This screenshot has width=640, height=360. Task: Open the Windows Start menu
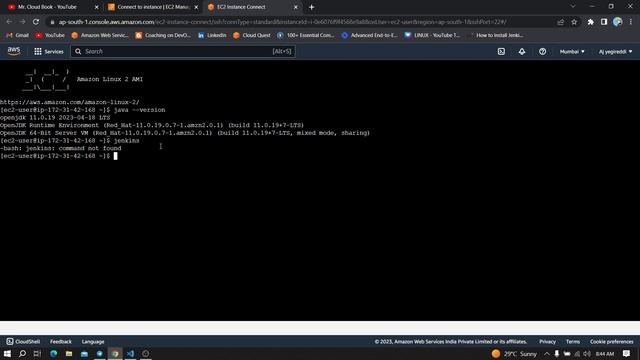click(7, 353)
